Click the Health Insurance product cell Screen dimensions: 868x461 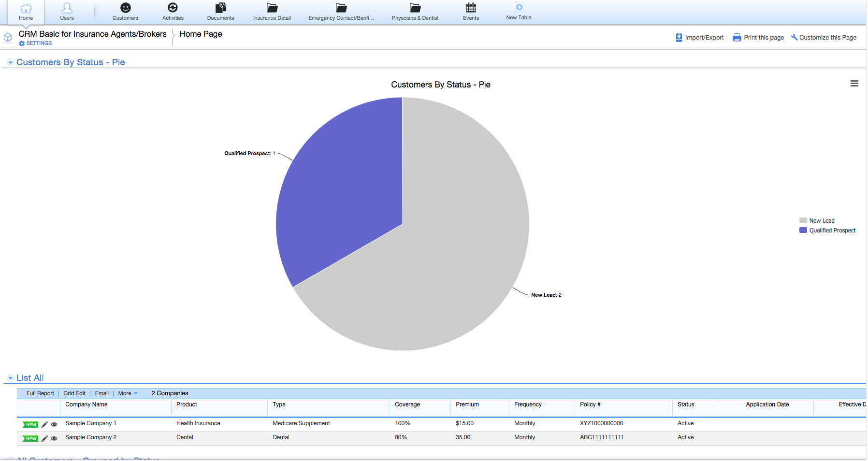coord(198,423)
